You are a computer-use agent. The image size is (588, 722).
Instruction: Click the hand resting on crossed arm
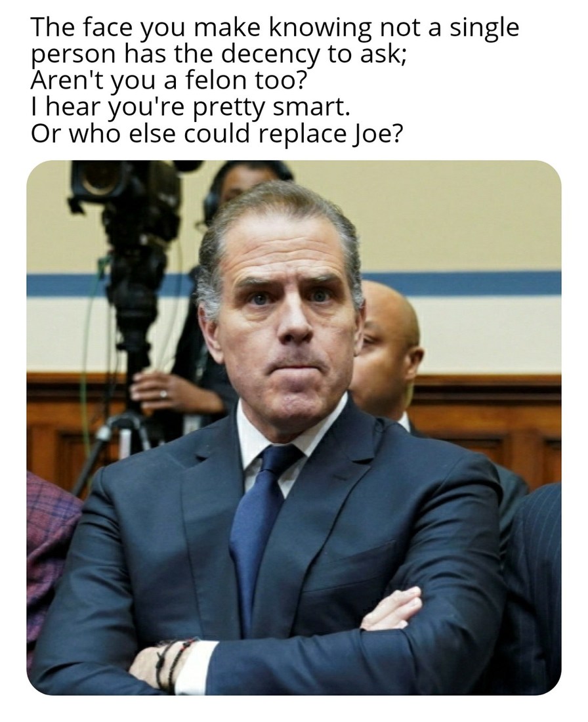coord(391,607)
